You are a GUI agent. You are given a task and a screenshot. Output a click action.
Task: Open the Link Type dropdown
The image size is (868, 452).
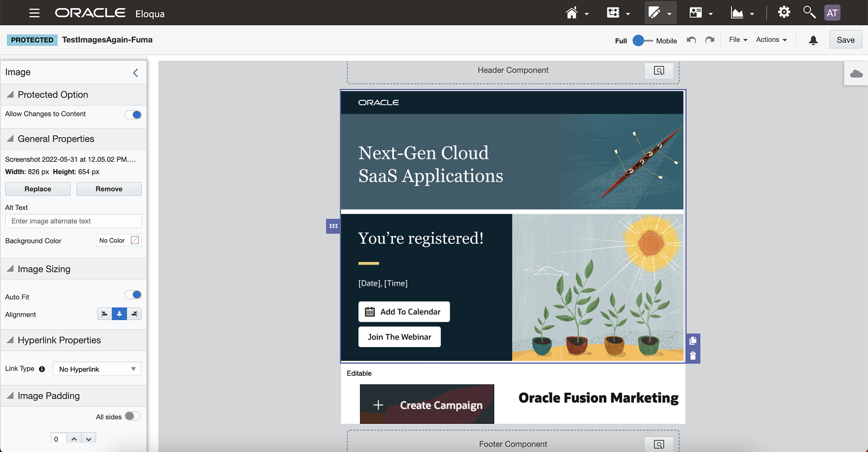pos(97,369)
